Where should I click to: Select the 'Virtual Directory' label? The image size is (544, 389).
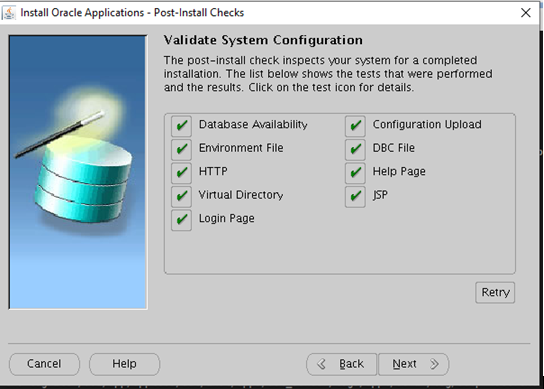(241, 195)
